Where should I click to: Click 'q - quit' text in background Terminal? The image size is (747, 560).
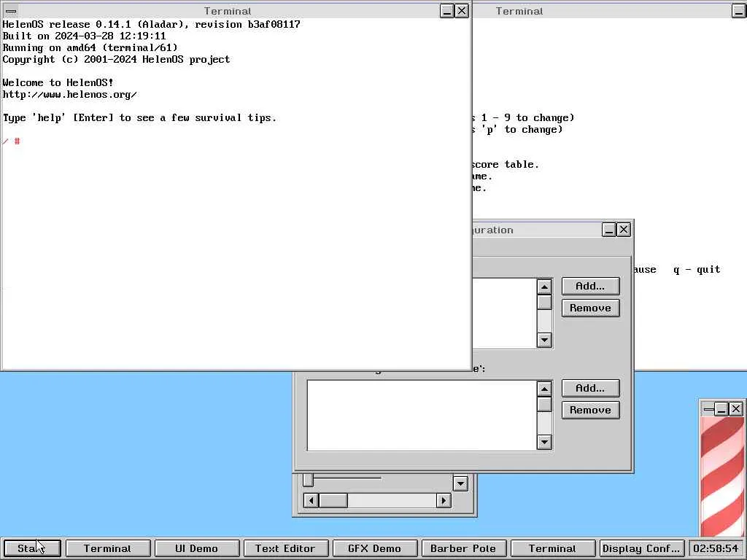coord(697,270)
